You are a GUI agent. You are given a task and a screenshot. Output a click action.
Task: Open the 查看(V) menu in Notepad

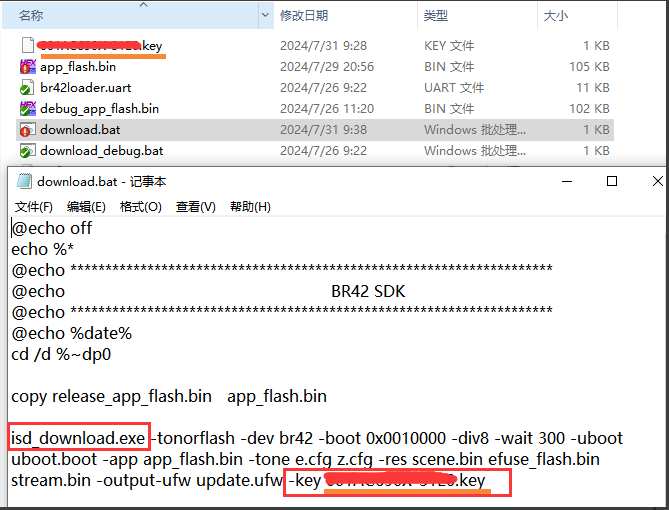click(196, 207)
